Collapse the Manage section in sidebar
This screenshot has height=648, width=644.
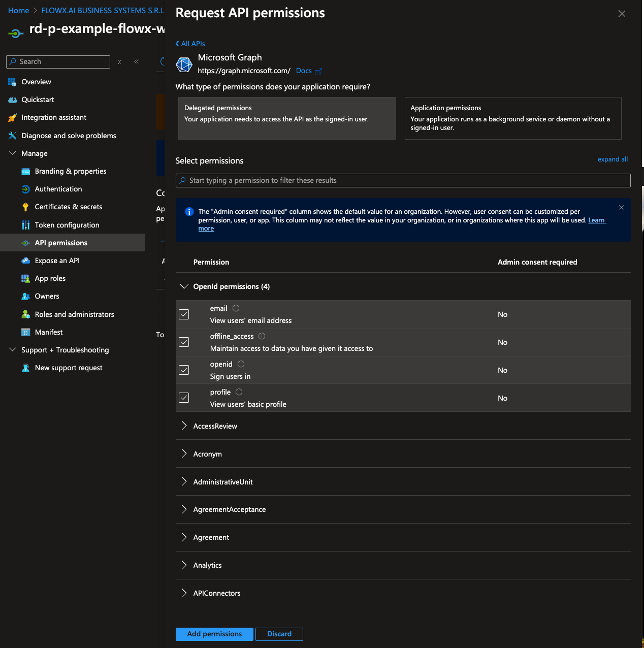[x=13, y=153]
